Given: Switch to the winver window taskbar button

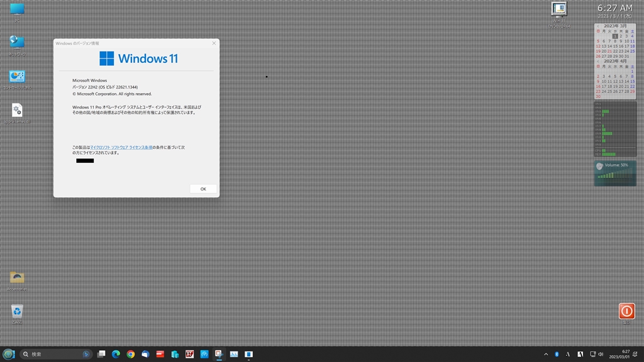Looking at the screenshot, I should click(248, 354).
